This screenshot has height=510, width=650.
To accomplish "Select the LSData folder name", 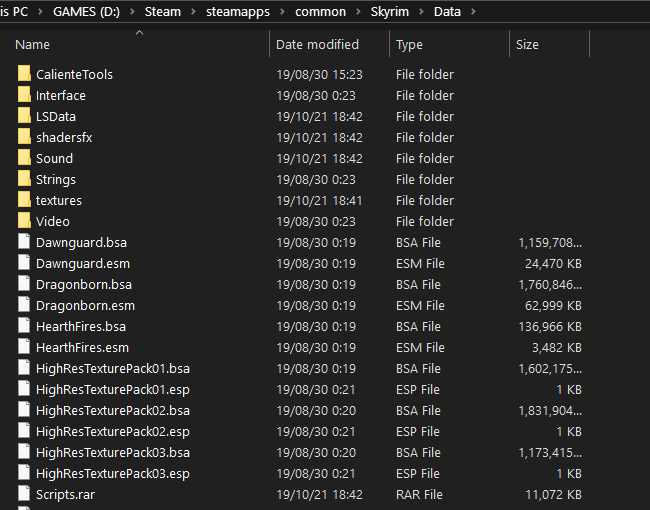I will pyautogui.click(x=56, y=117).
